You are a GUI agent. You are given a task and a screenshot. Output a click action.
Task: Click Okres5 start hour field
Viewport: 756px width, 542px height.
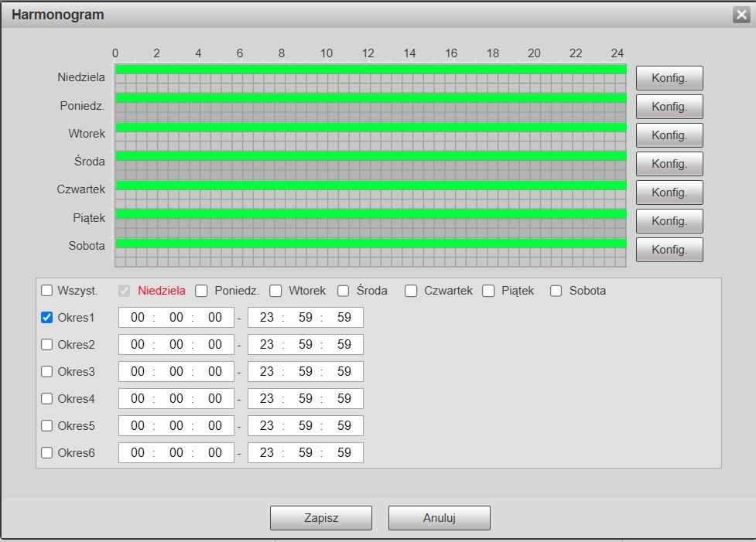coord(138,425)
